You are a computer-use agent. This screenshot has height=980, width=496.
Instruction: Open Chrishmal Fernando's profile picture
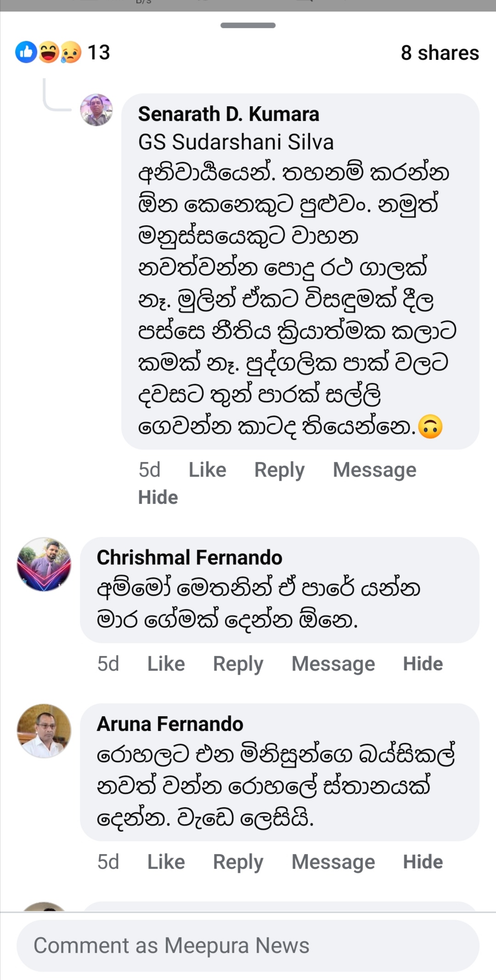44,564
